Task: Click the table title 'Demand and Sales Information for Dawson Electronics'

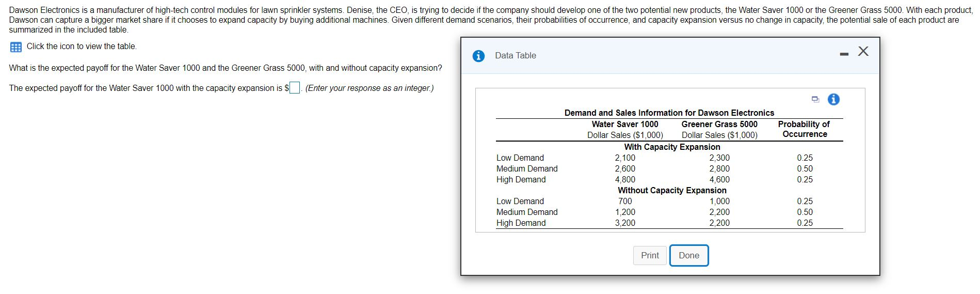Action: tap(669, 113)
